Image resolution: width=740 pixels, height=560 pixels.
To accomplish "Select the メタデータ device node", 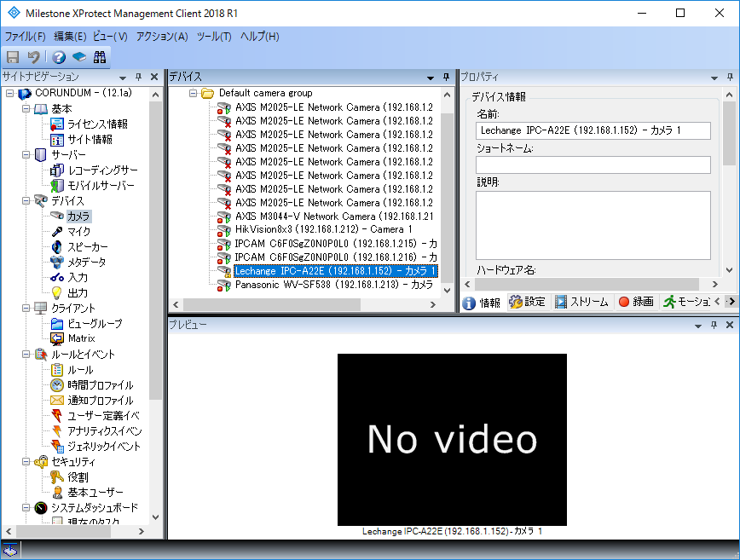I will [x=86, y=263].
